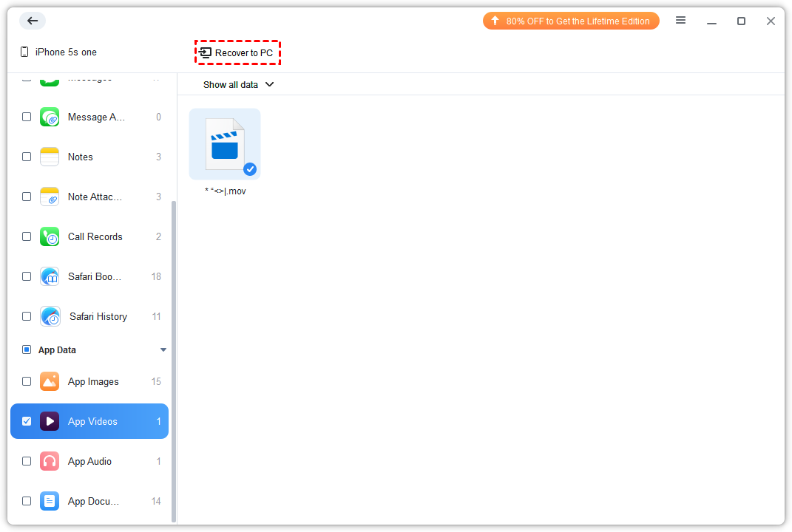Open the Note Attachments category
The width and height of the screenshot is (792, 532).
pos(95,197)
